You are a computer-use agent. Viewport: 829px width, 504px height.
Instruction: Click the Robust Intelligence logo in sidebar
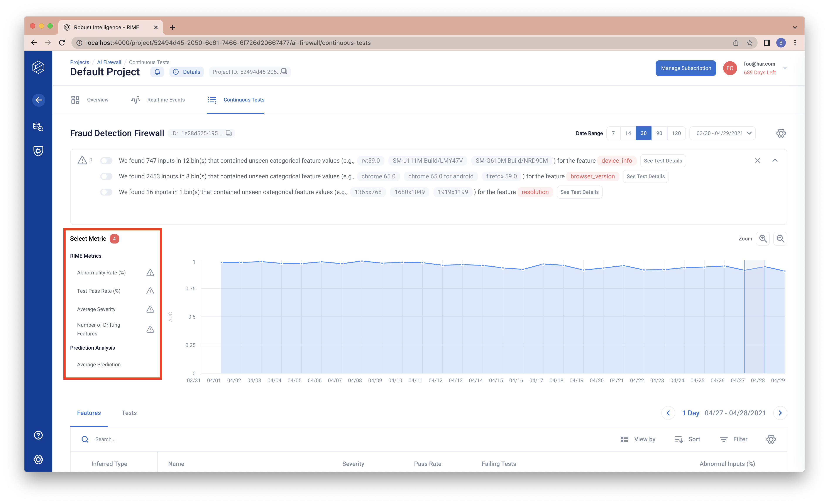pyautogui.click(x=38, y=67)
